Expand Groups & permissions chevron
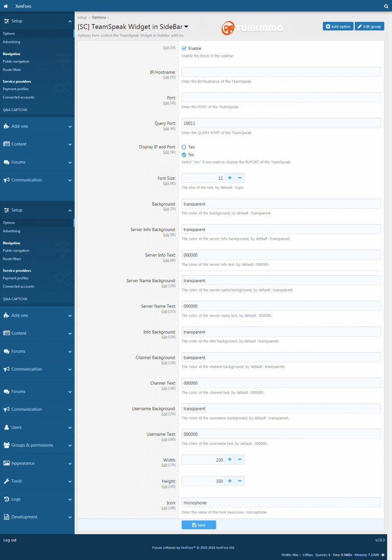392x560 pixels. [70, 446]
